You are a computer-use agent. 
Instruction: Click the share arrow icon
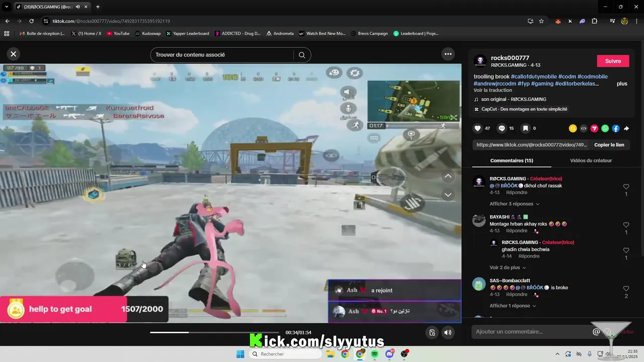626,128
